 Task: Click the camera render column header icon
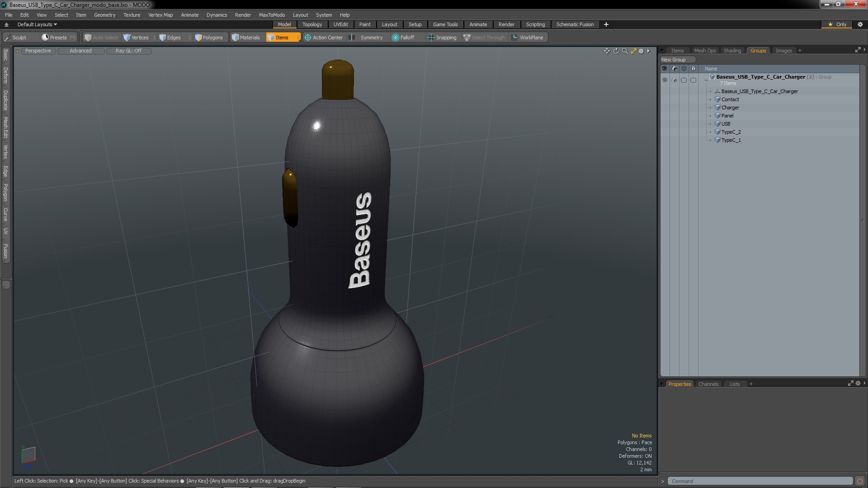point(674,69)
